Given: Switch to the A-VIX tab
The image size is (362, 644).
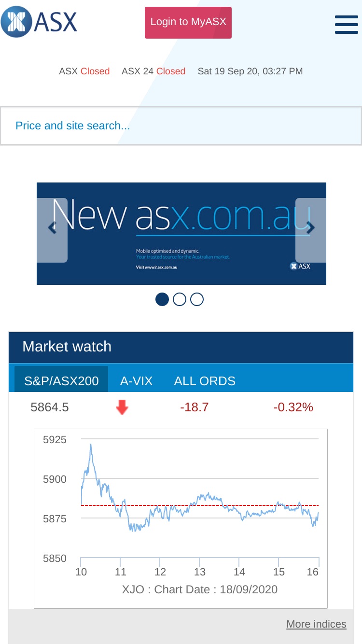Looking at the screenshot, I should (x=137, y=381).
